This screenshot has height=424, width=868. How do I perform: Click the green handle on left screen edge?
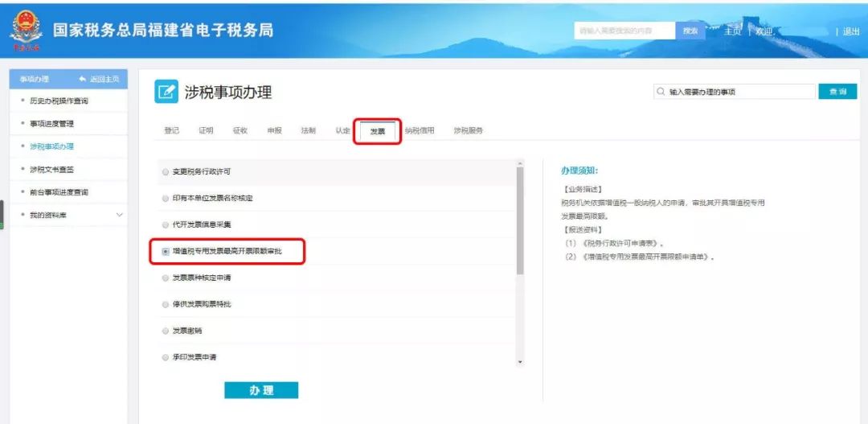(x=2, y=213)
